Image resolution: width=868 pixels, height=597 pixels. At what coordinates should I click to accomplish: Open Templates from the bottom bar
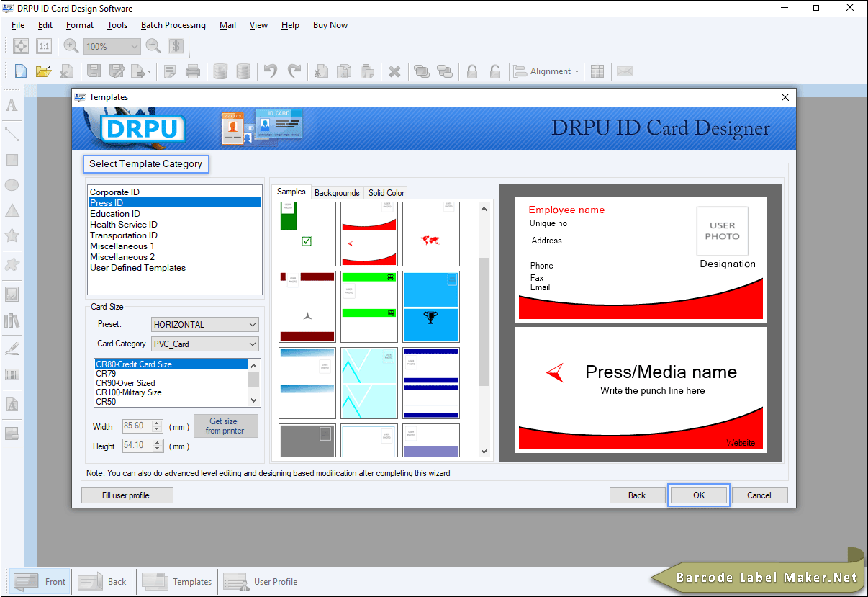click(x=178, y=582)
